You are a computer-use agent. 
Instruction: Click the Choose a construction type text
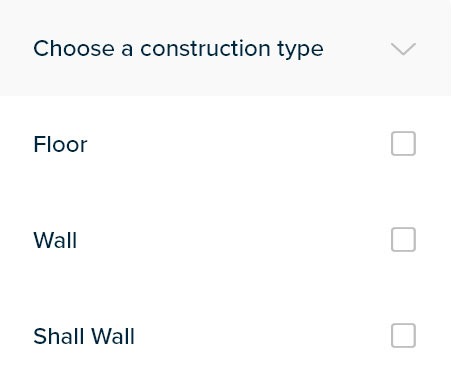pos(178,49)
